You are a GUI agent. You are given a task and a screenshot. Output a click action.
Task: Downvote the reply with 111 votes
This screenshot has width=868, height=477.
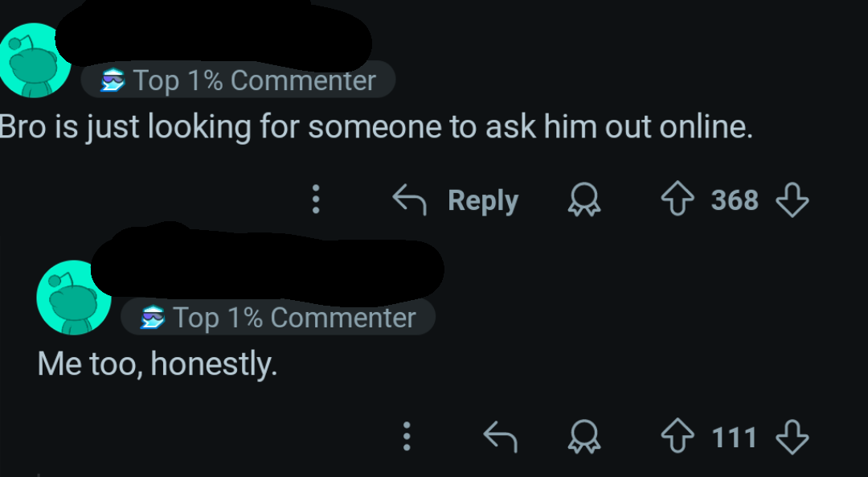click(x=792, y=437)
